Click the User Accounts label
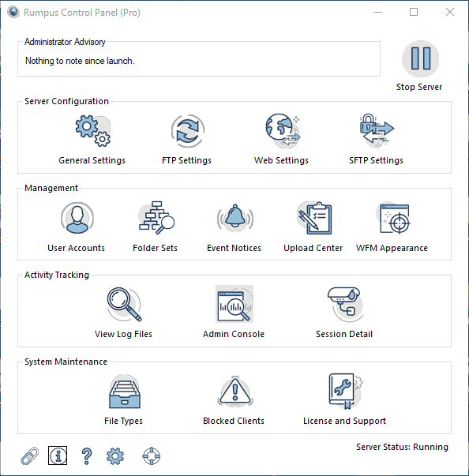 point(77,248)
